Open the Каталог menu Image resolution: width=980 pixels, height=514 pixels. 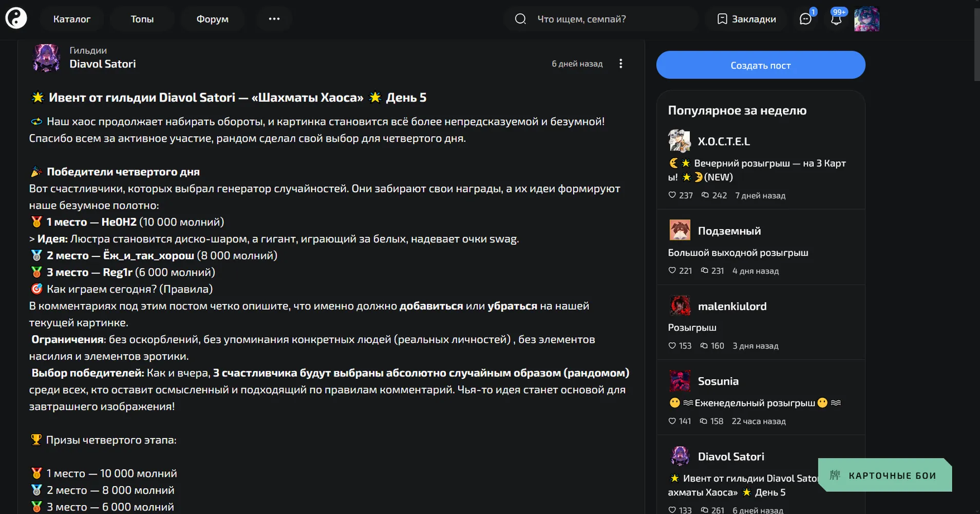[72, 19]
